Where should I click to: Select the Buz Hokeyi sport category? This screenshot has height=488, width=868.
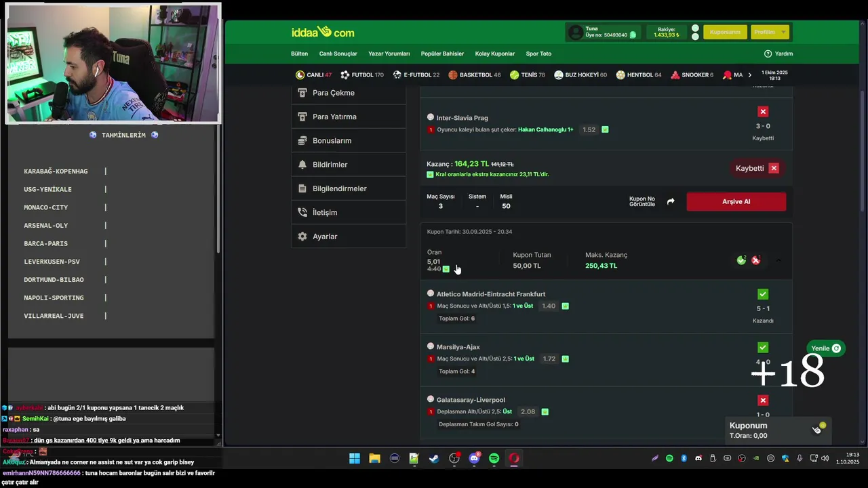click(x=580, y=75)
